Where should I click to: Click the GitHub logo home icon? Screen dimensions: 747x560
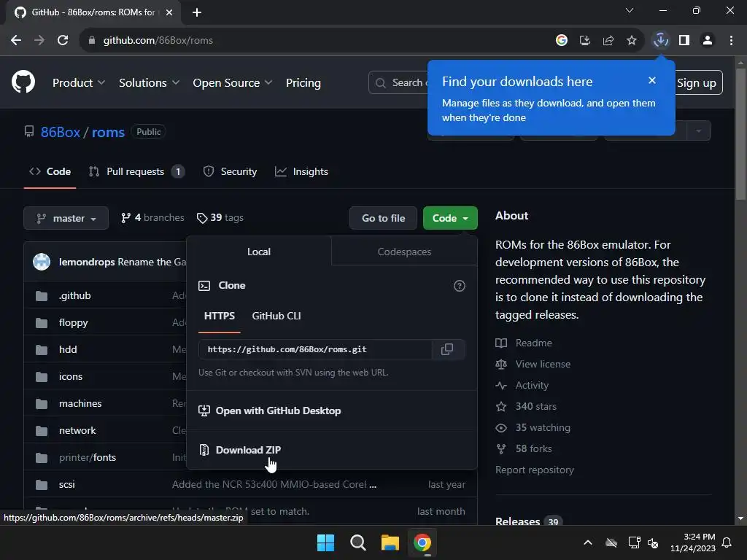[x=23, y=82]
